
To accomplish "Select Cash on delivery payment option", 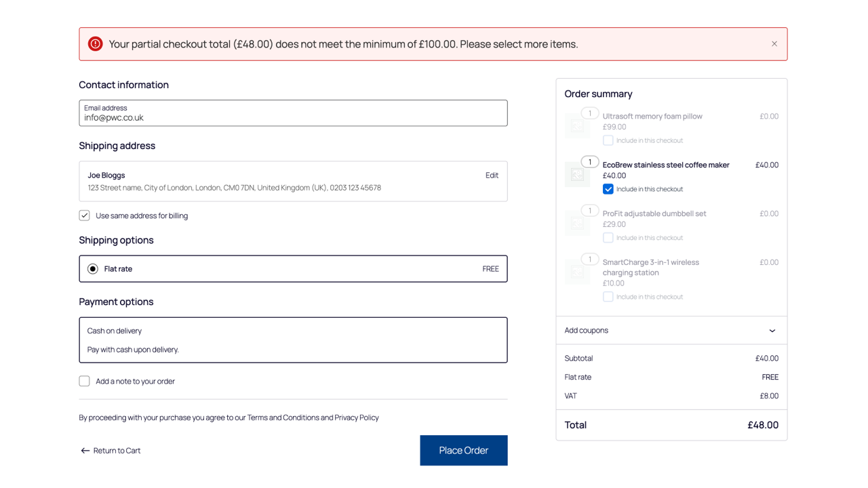I will click(x=294, y=340).
